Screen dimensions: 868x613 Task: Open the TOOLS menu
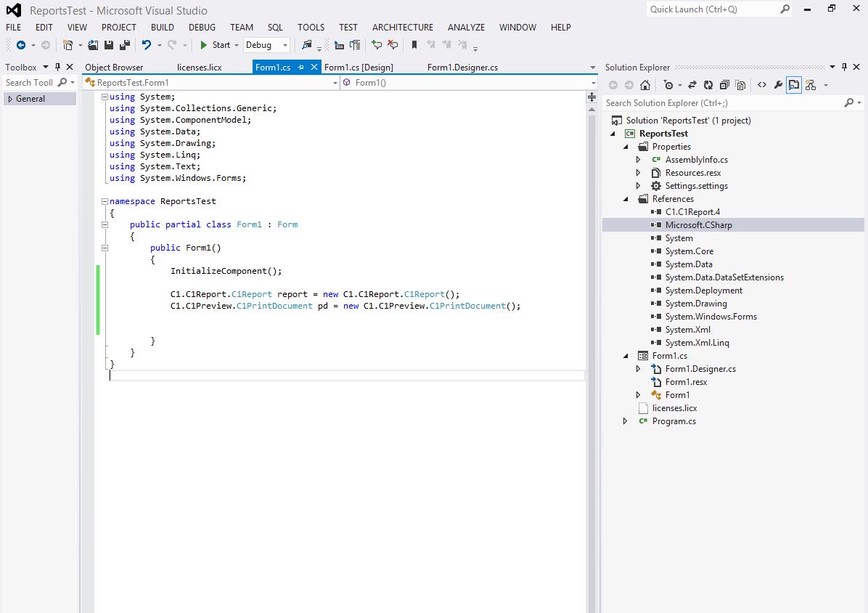(x=311, y=27)
